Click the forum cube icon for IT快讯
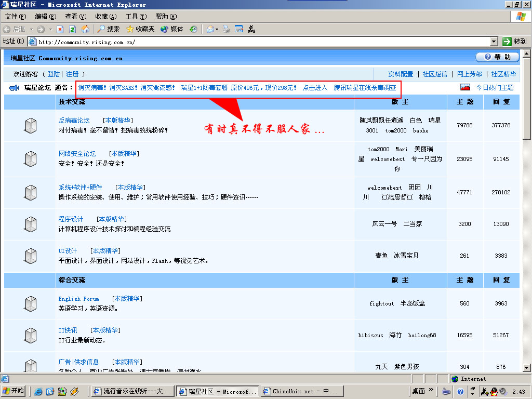Screen dimensions: 532x399 (x=31, y=335)
